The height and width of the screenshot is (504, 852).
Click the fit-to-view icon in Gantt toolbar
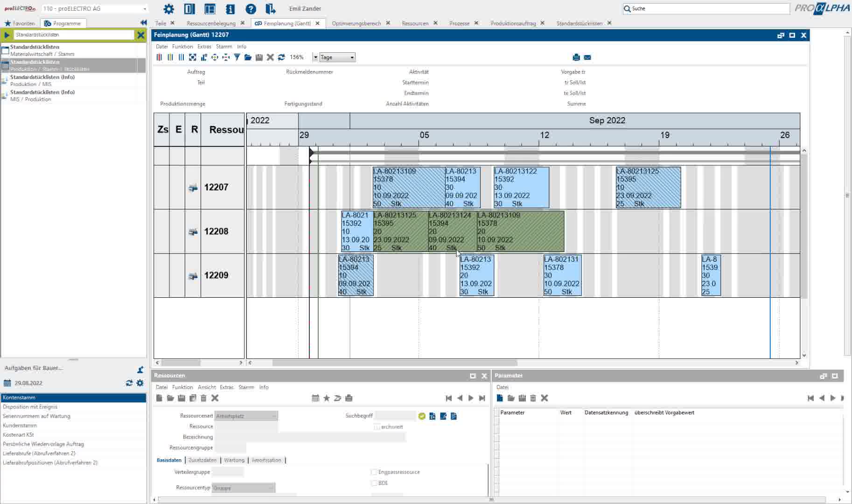coord(193,57)
